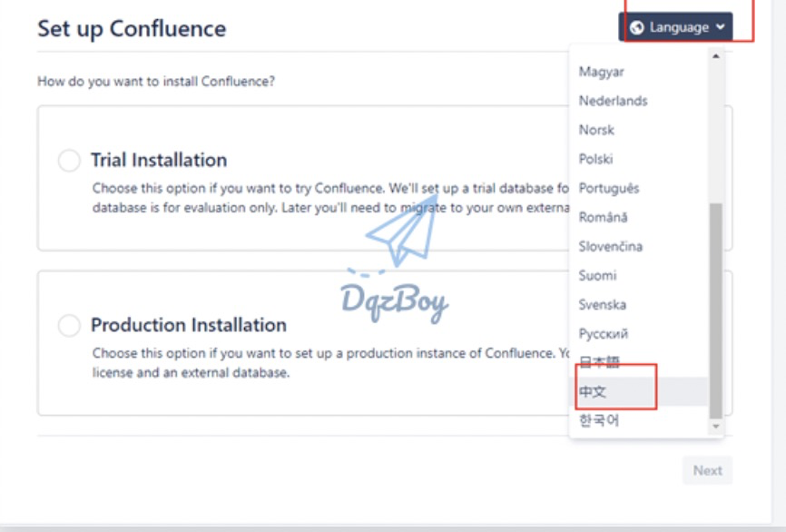Screen dimensions: 786x532
Task: Click the 'Set up Confluence' title
Action: (132, 28)
